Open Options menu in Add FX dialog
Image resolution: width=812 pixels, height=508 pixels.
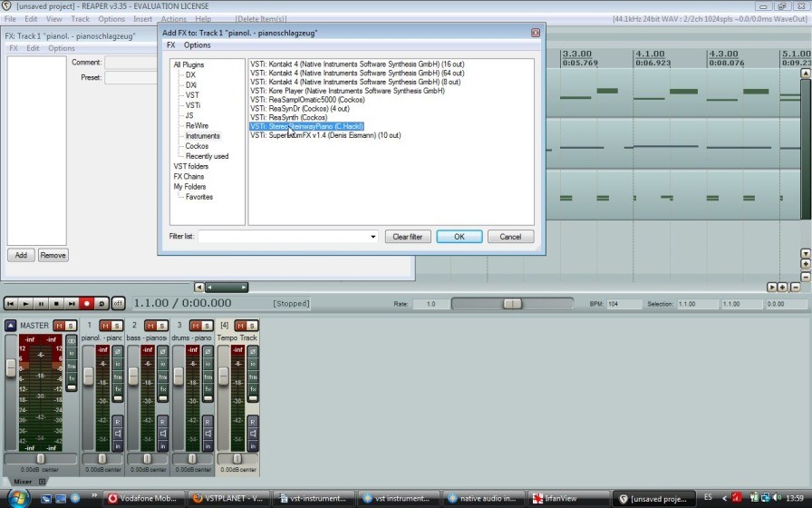pos(198,45)
